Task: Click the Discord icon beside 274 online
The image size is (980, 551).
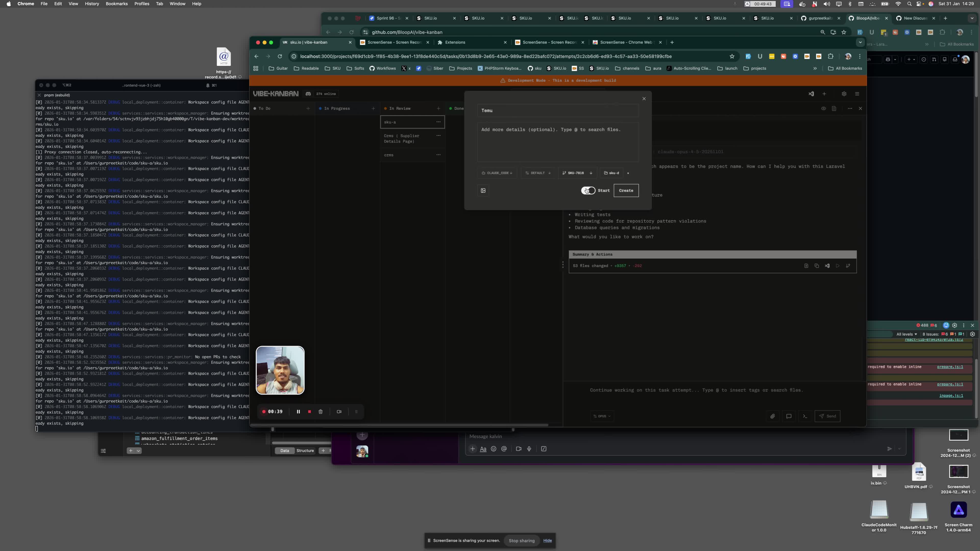Action: pyautogui.click(x=308, y=94)
